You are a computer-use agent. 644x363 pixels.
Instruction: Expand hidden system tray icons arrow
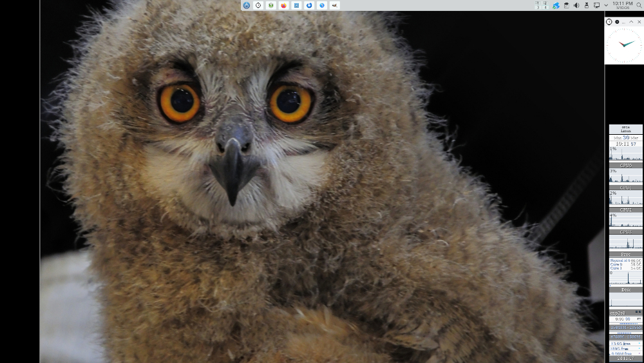tap(605, 5)
